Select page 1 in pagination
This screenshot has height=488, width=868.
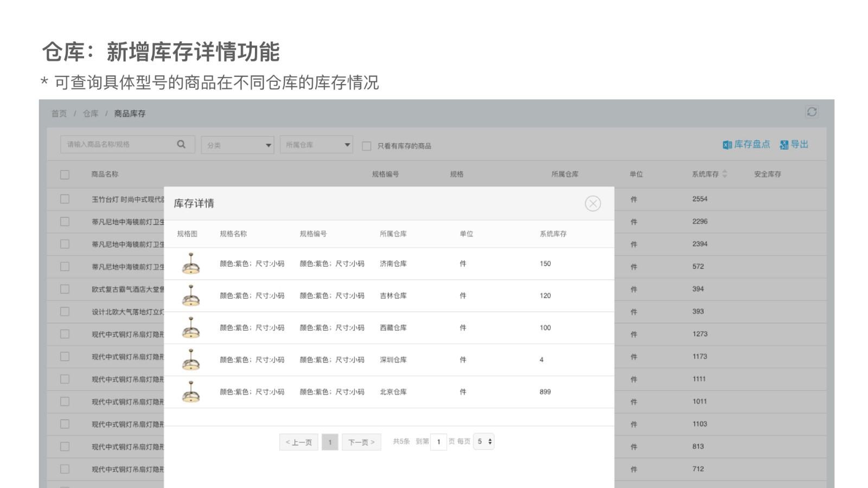tap(330, 442)
